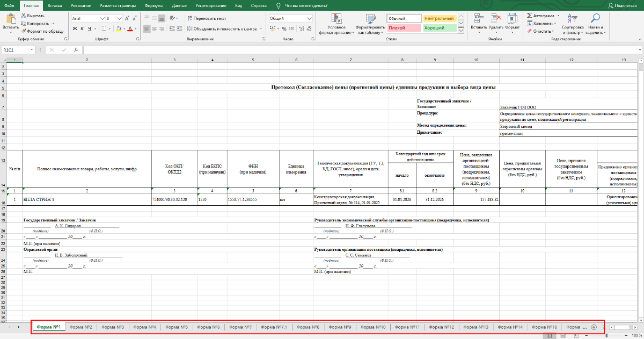Open Find and Select magnifier icon
Screen dimensions: 644x339
[595, 18]
